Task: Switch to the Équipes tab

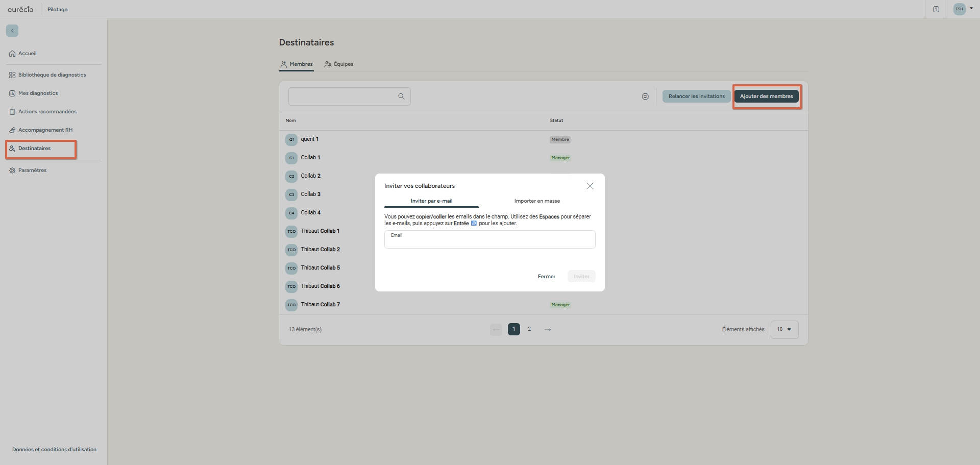Action: pos(339,64)
